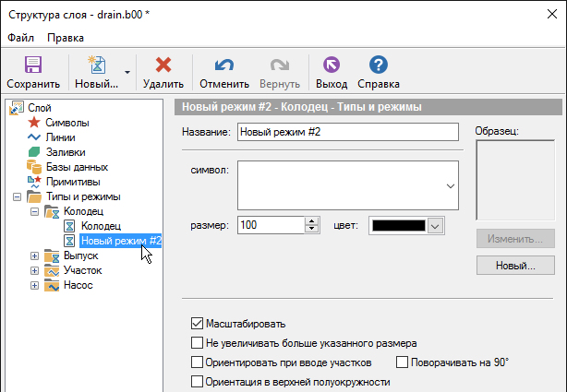The height and width of the screenshot is (392, 567).
Task: Open the Файл menu
Action: point(21,38)
